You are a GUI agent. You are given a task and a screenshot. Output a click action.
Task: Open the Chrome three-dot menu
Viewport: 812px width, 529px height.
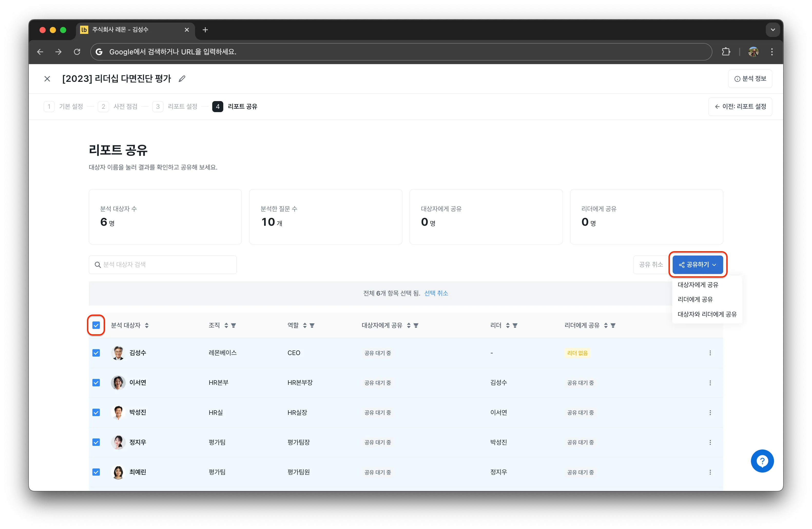pyautogui.click(x=772, y=52)
